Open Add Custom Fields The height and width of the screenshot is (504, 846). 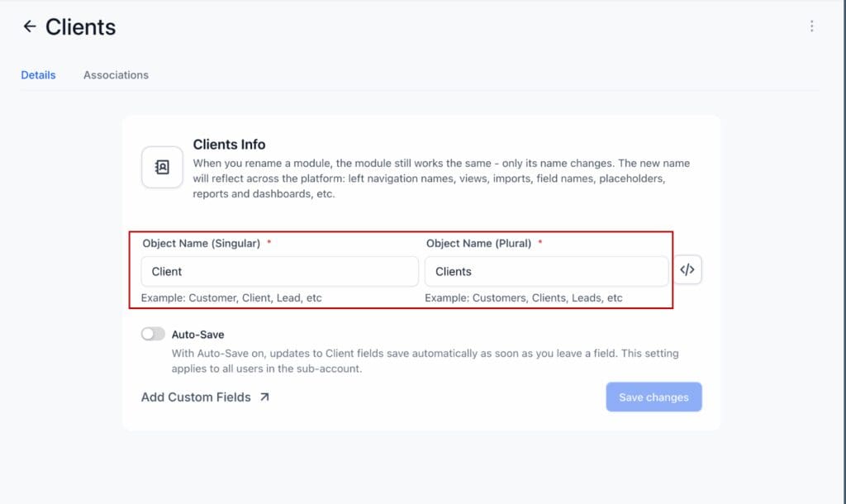196,397
